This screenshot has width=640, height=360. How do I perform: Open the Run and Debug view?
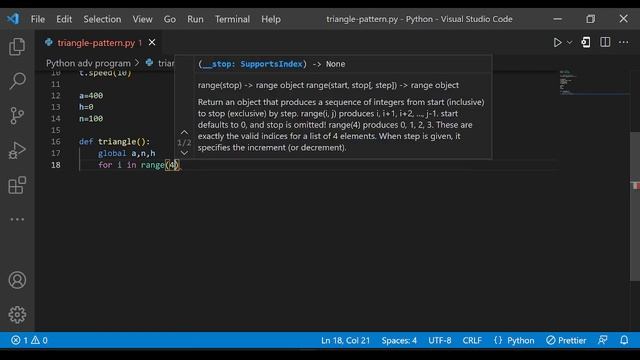point(17,150)
